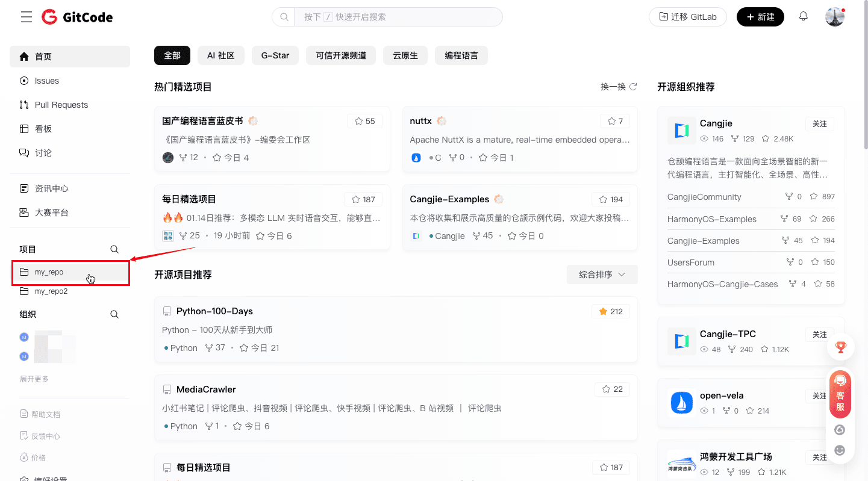Viewport: 868px width, 481px height.
Task: Click the search icon next to 项目
Action: pyautogui.click(x=114, y=249)
